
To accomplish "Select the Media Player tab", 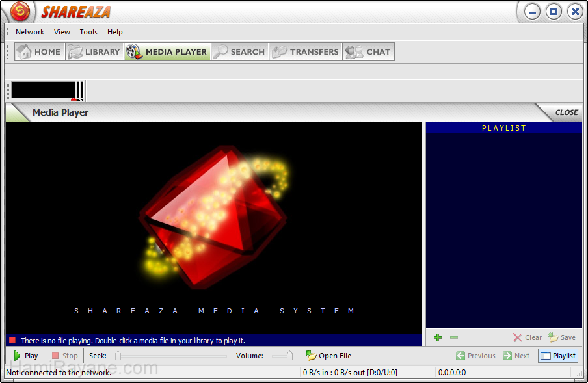I will [x=167, y=52].
